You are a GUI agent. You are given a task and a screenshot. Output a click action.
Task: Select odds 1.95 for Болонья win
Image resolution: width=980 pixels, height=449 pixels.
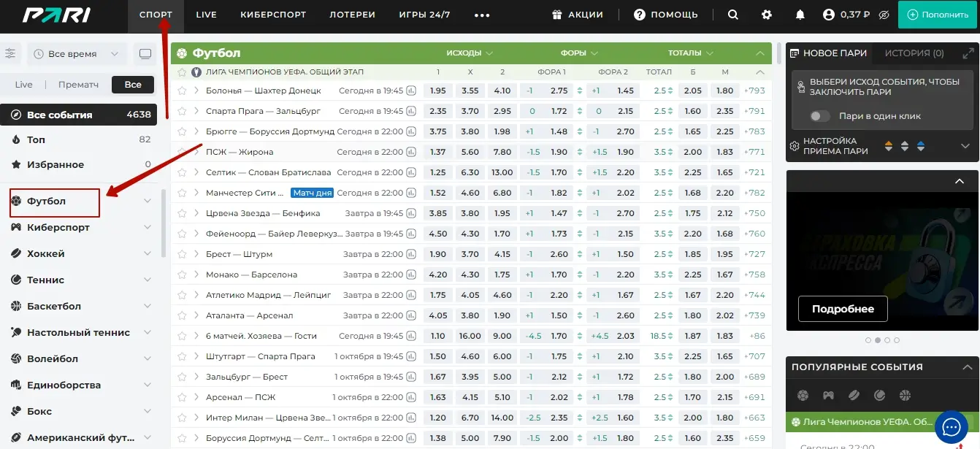437,91
